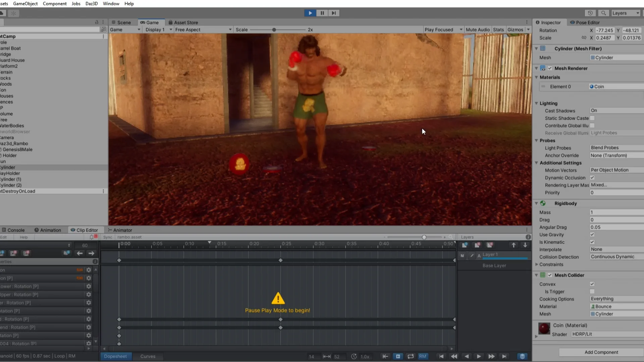Click the properties info icon in clip editor
The height and width of the screenshot is (362, 644).
coord(95,261)
